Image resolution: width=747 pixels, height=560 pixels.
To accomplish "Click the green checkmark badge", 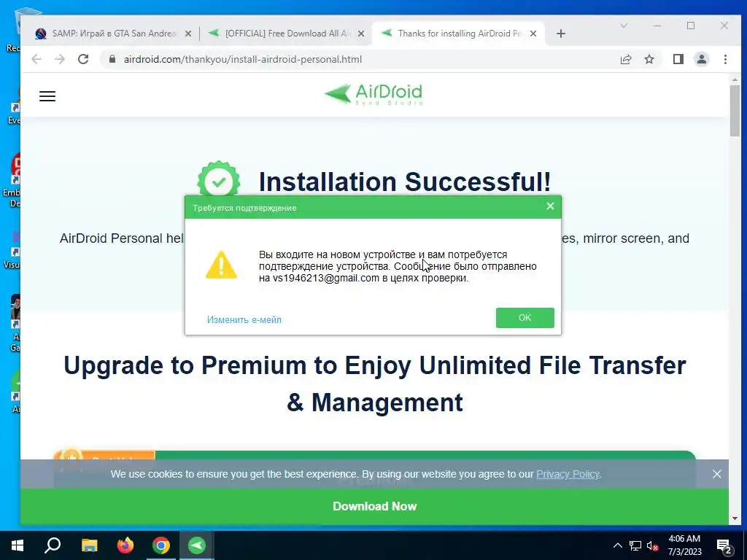I will 219,179.
